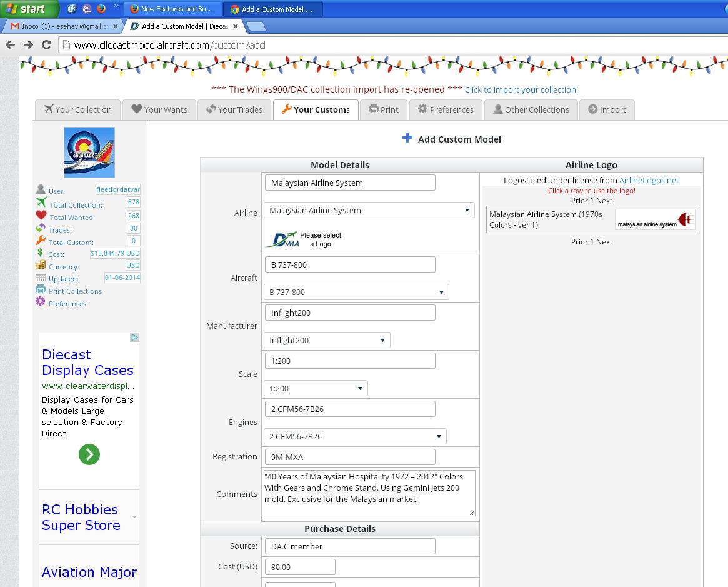Image resolution: width=728 pixels, height=587 pixels.
Task: Click the fleetlordatvar username link
Action: (118, 189)
